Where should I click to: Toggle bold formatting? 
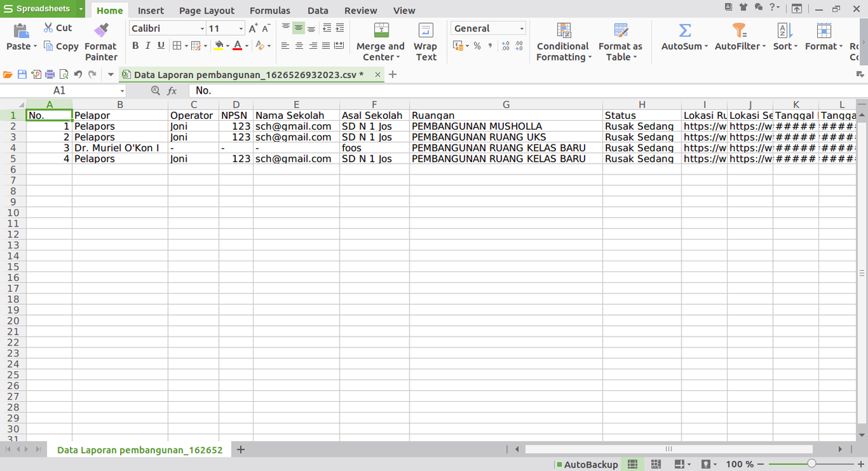135,45
